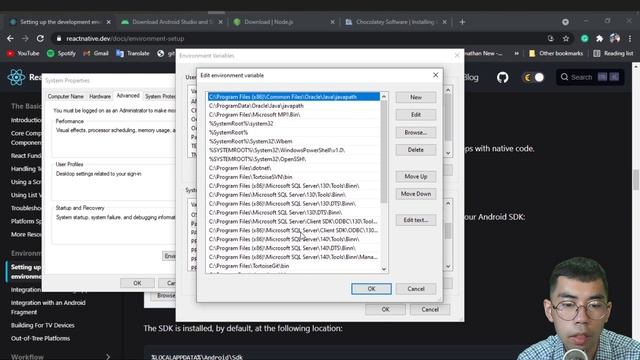This screenshot has width=640, height=360.
Task: Click path list scroll-down arrow
Action: (x=384, y=269)
